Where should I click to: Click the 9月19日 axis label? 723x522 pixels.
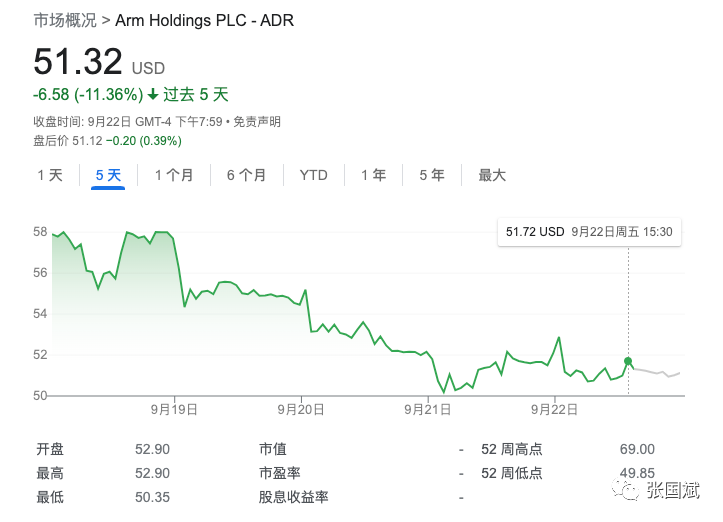[x=174, y=409]
